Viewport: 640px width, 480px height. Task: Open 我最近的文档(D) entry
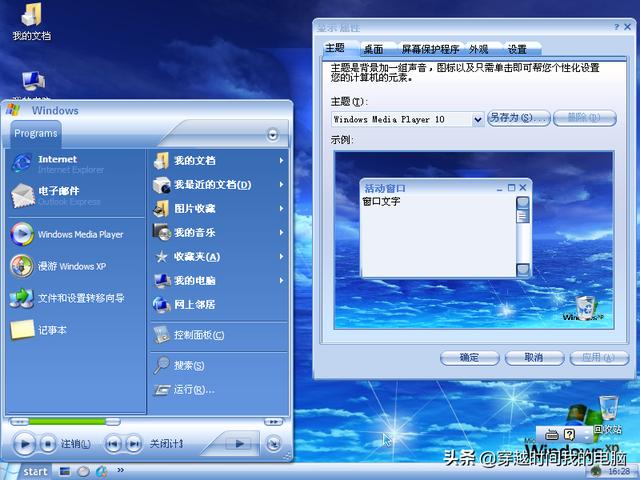[x=219, y=184]
